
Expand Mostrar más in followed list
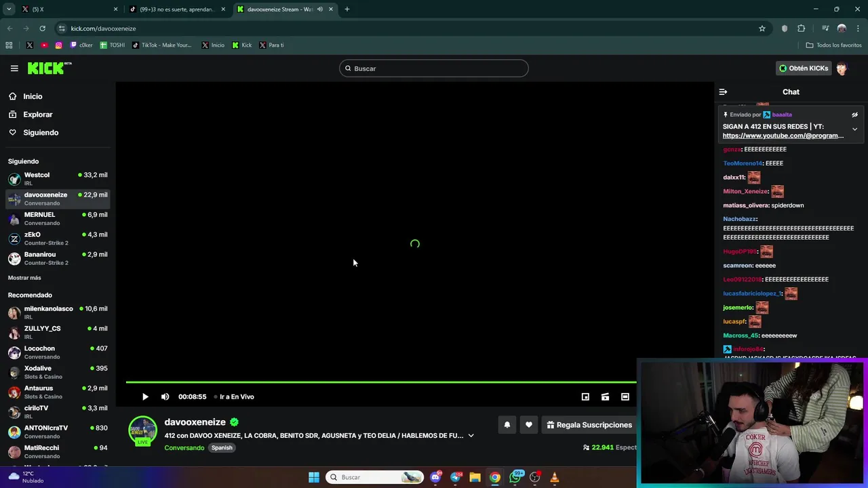(x=24, y=278)
